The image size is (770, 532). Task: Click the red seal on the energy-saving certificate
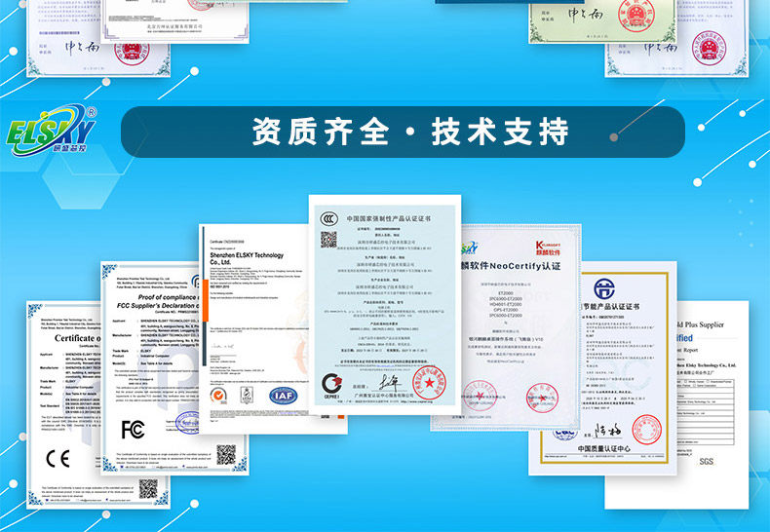tap(646, 430)
